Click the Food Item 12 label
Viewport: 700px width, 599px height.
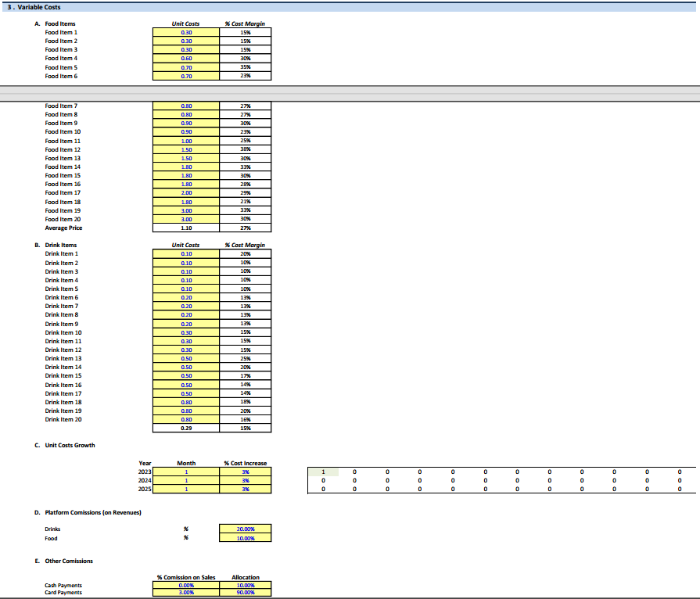click(x=63, y=149)
